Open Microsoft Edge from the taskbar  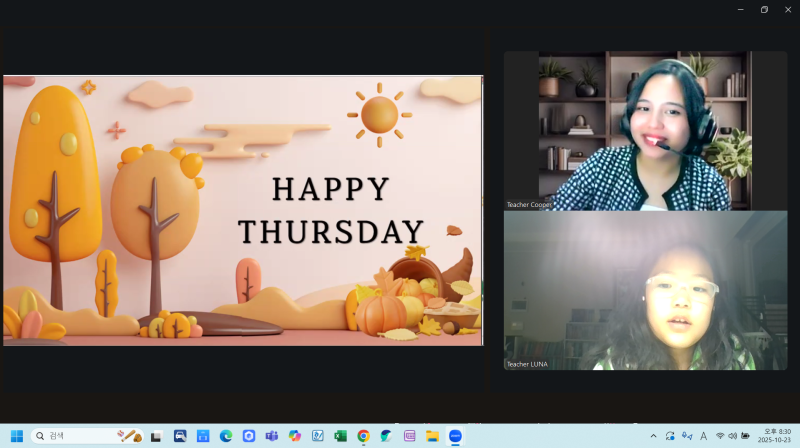point(226,436)
